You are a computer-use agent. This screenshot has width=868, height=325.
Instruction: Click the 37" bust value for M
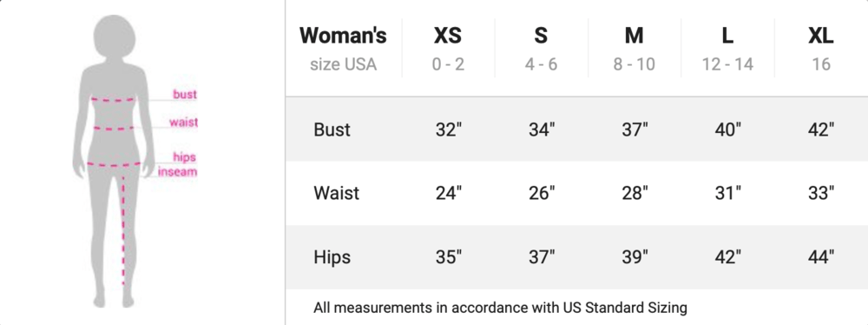[x=635, y=129]
